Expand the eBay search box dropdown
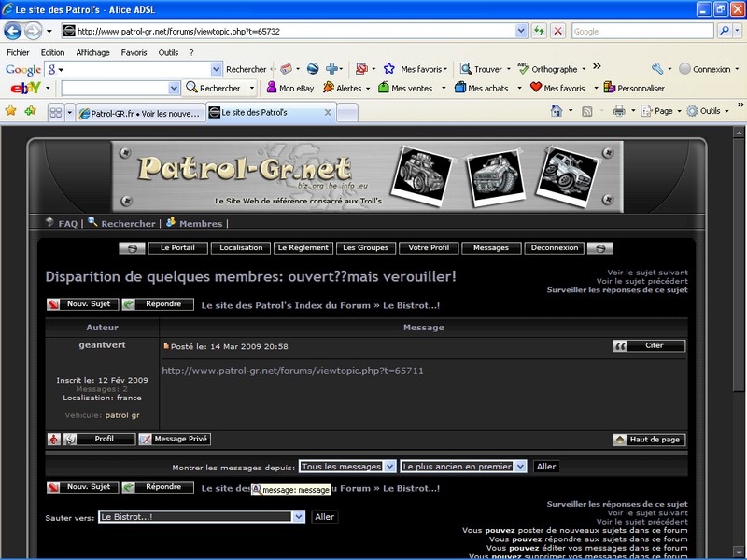 (x=174, y=88)
